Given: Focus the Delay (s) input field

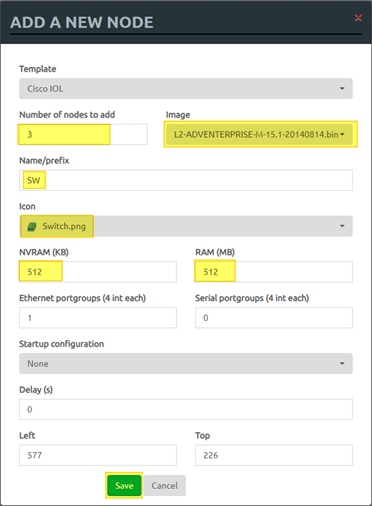Looking at the screenshot, I should [186, 409].
